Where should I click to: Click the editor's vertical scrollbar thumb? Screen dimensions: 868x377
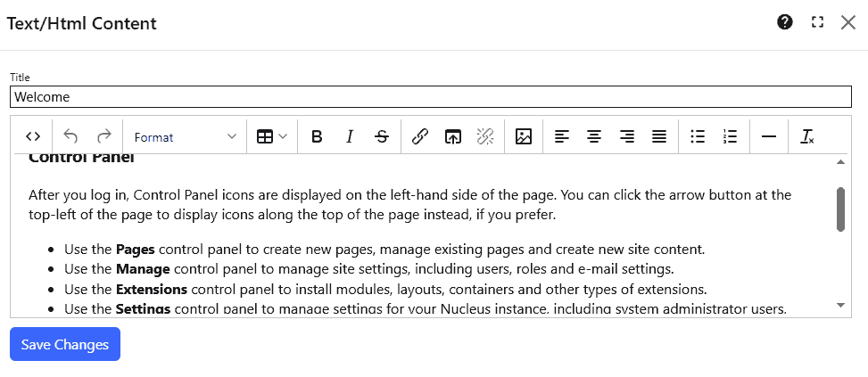[840, 209]
